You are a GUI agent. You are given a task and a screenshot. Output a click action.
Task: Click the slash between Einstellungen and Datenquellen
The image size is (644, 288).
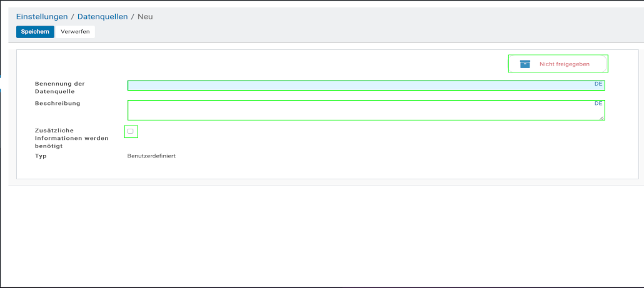point(73,16)
